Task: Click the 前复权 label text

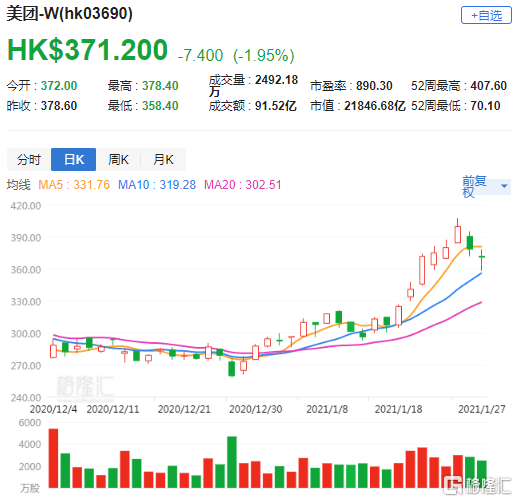Action: click(x=474, y=186)
